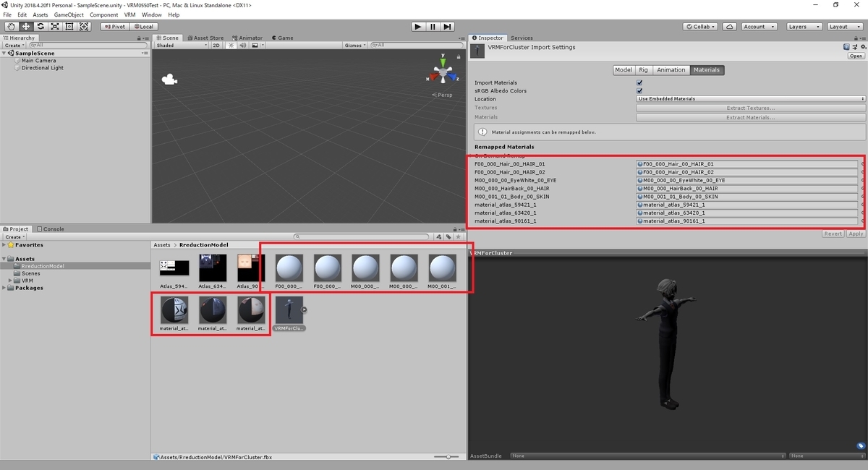Expand the Packages folder
Image resolution: width=868 pixels, height=470 pixels.
click(x=4, y=288)
